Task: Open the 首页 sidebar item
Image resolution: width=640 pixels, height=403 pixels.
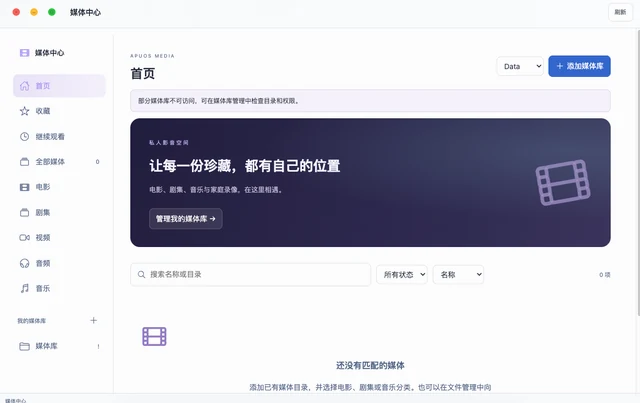Action: tap(59, 86)
